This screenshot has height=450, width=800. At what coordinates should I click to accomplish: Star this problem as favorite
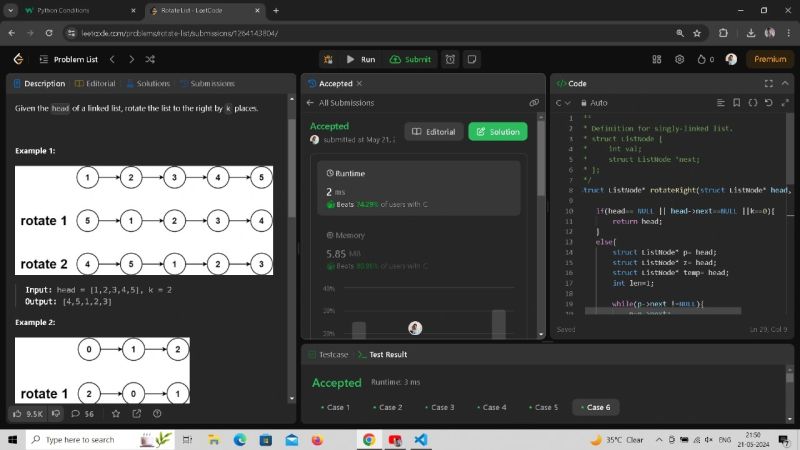pos(115,413)
